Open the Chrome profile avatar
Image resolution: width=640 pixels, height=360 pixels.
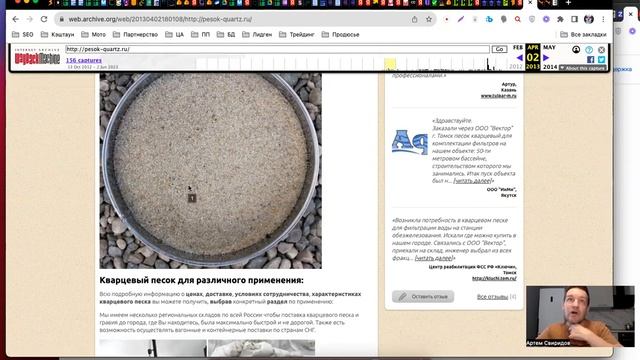coord(589,19)
